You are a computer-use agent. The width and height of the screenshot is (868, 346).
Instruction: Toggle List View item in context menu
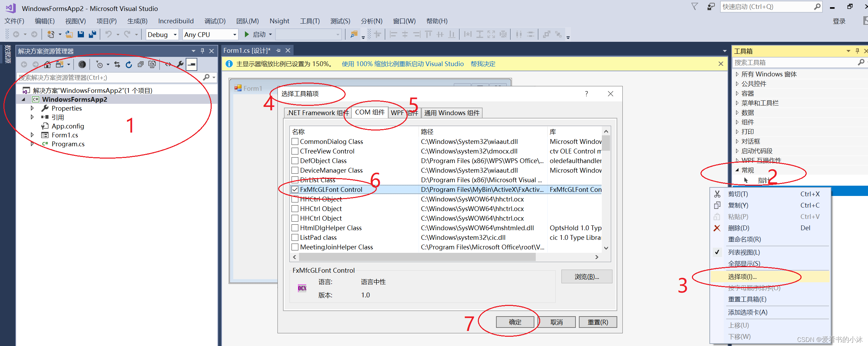click(770, 252)
